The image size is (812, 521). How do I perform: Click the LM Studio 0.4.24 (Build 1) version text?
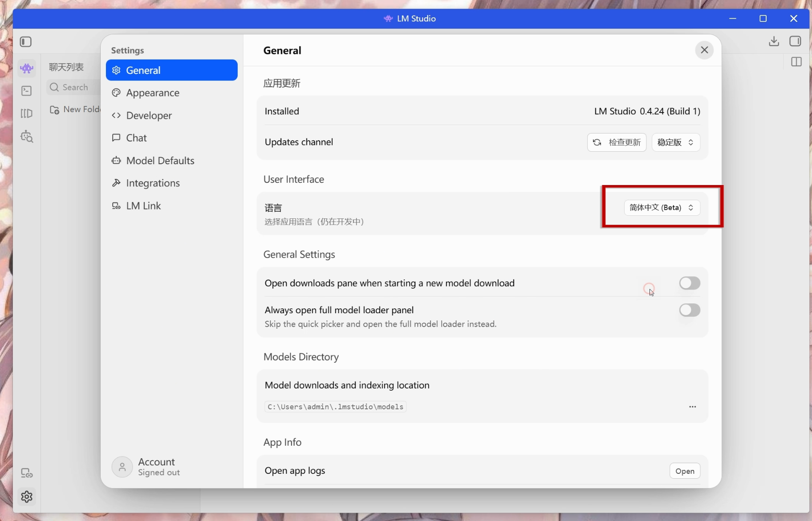647,111
